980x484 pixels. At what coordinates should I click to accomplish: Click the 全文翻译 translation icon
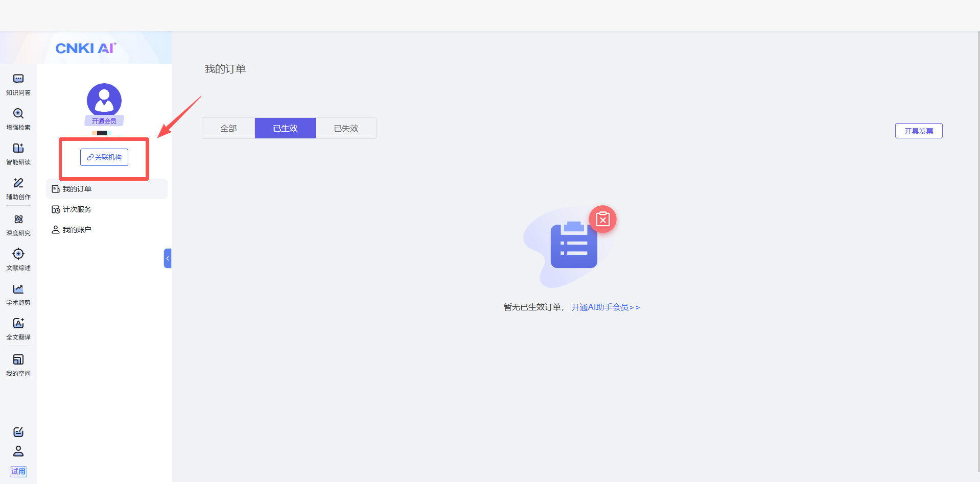(18, 324)
